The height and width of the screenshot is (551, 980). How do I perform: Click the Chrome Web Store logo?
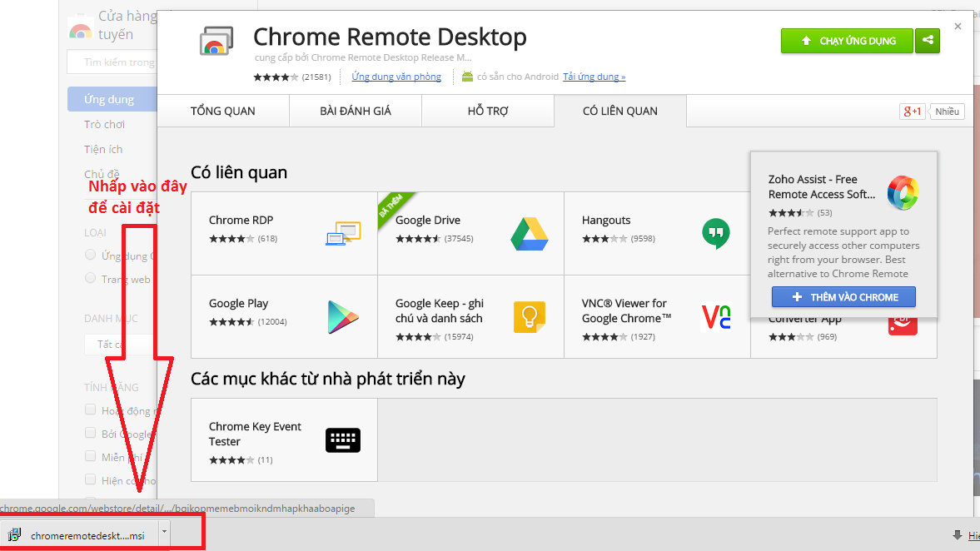(80, 30)
